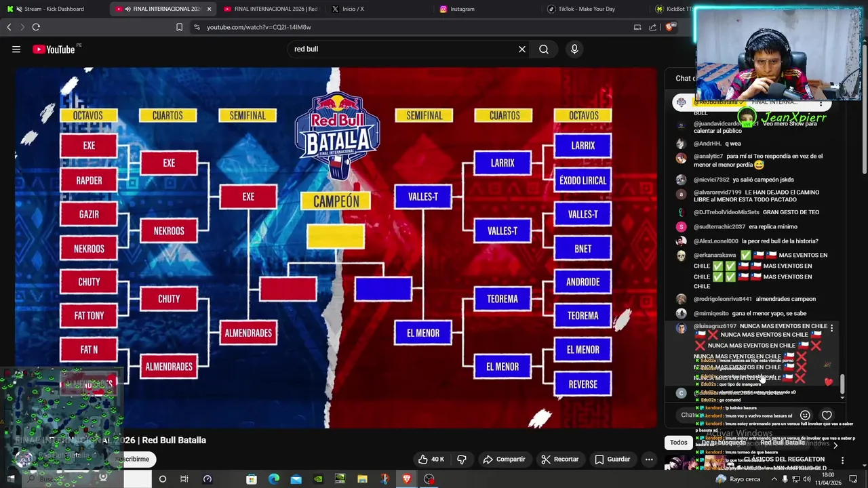Click avatar of @erkanarakawa in chat
The image size is (868, 488).
pos(681,256)
